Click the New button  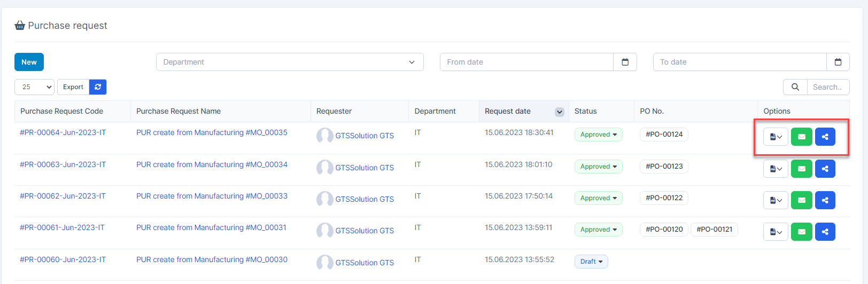pos(29,62)
